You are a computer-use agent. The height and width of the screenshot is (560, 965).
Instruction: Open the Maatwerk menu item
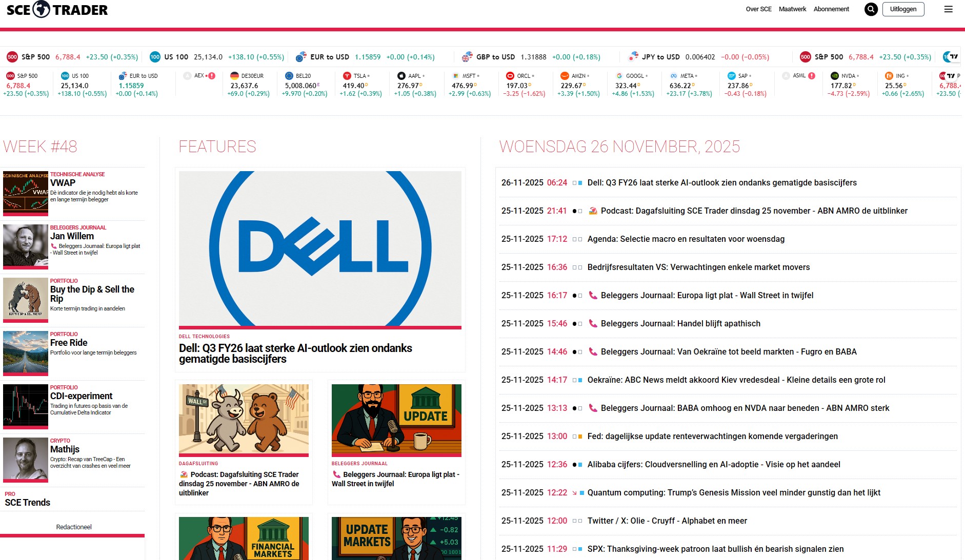point(792,9)
